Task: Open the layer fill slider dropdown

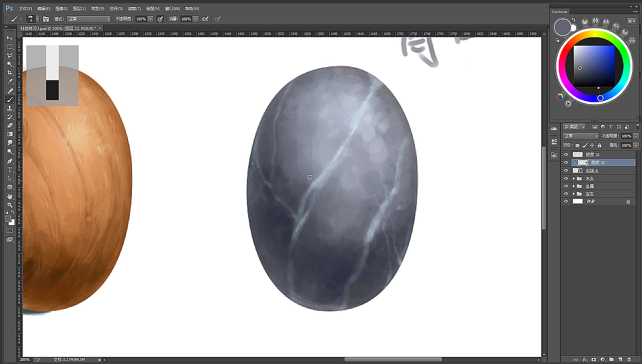Action: [636, 145]
